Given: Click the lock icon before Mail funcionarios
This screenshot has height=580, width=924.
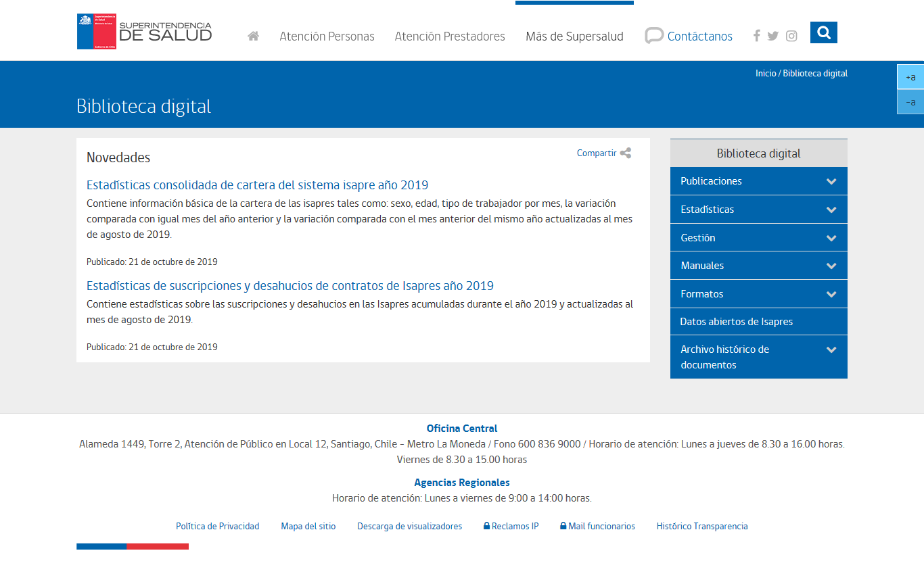Looking at the screenshot, I should click(563, 526).
